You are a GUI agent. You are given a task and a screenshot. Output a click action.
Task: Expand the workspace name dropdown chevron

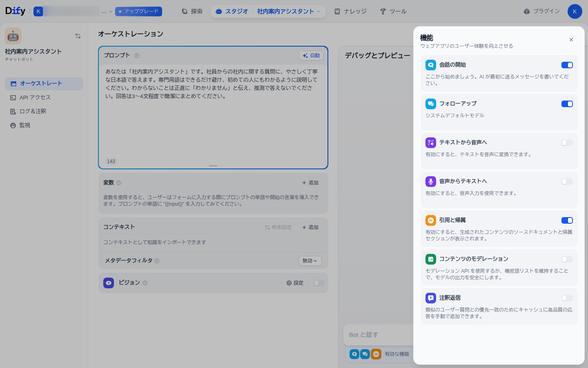coord(110,11)
